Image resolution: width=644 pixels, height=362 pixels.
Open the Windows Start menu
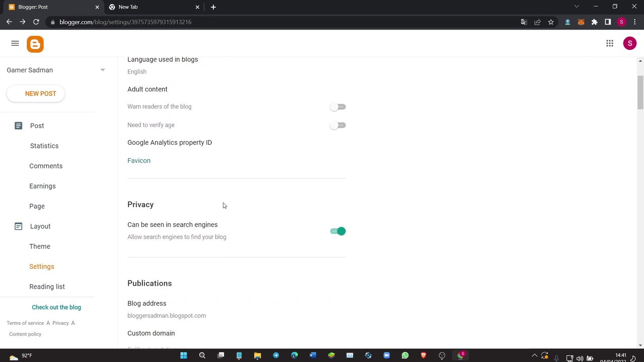pyautogui.click(x=184, y=355)
